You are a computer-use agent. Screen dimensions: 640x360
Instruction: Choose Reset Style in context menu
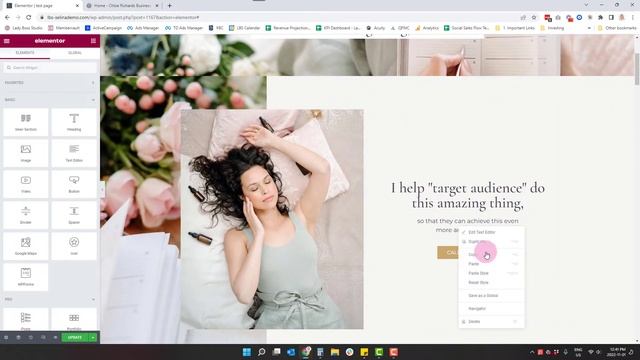click(x=491, y=282)
